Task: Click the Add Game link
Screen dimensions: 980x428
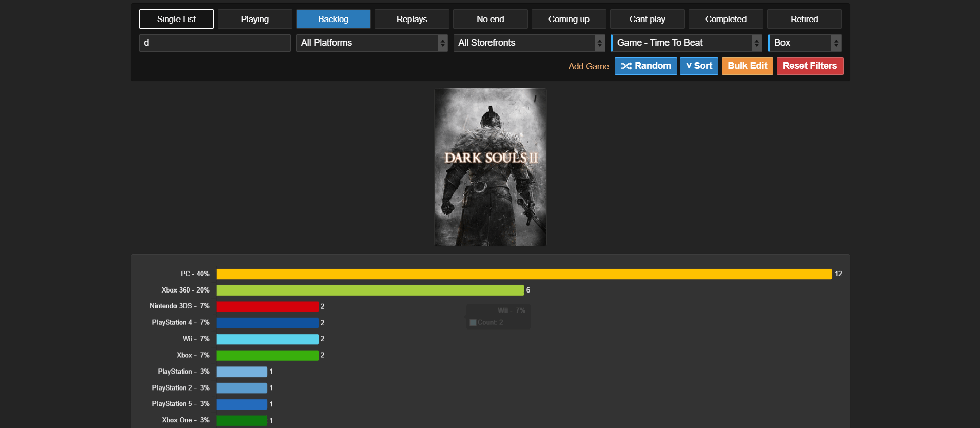Action: 588,66
